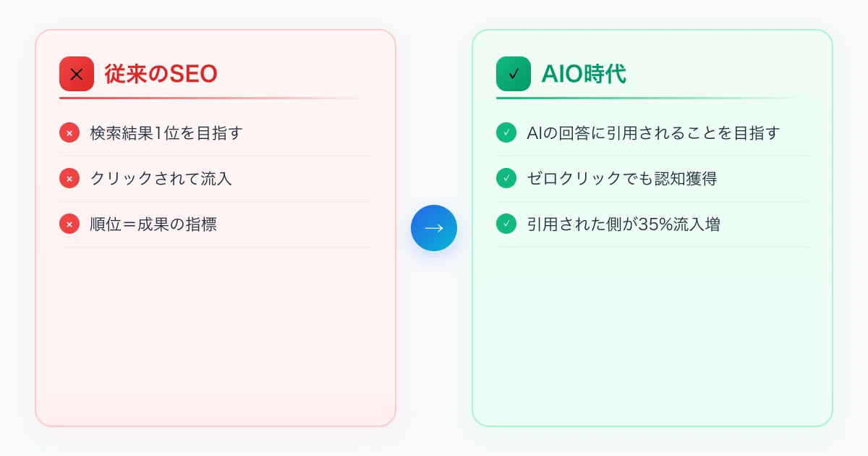Click the green check bullet next to ゼロクリックでも認知獲得
868x456 pixels.
tap(506, 179)
